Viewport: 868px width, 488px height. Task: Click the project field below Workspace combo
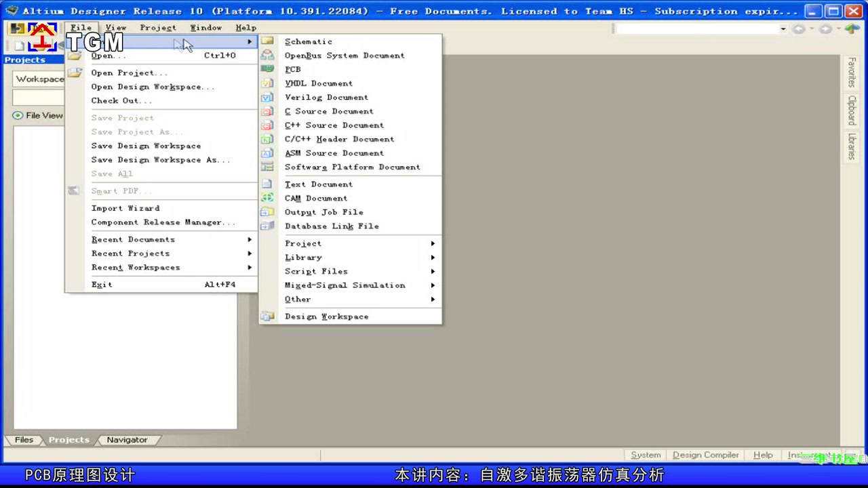point(39,98)
